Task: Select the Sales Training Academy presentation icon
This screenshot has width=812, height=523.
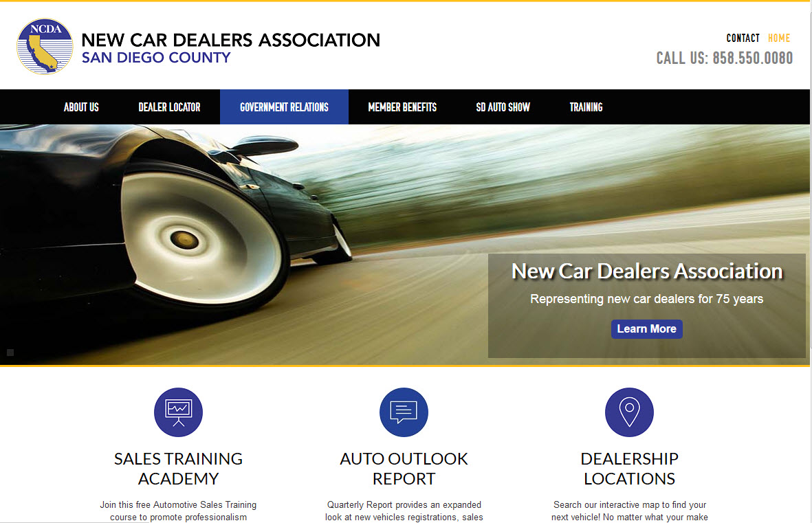Action: pos(178,412)
